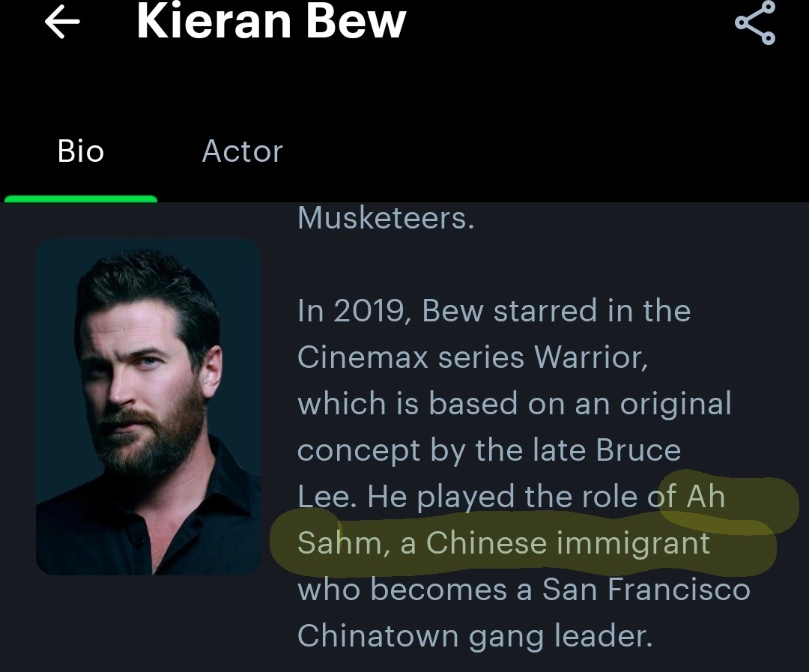Click the "San Francisco" text in the bio
Screen dimensions: 809x672
[x=646, y=590]
